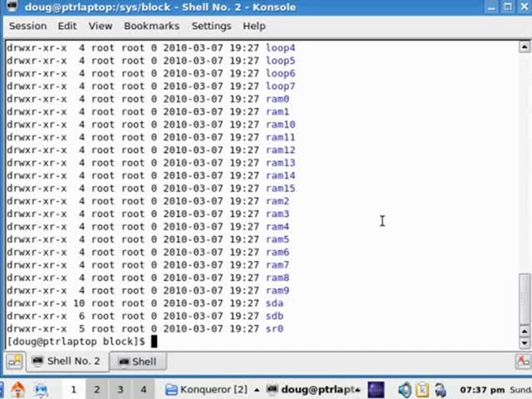Open the Session menu
The height and width of the screenshot is (399, 532).
click(28, 26)
